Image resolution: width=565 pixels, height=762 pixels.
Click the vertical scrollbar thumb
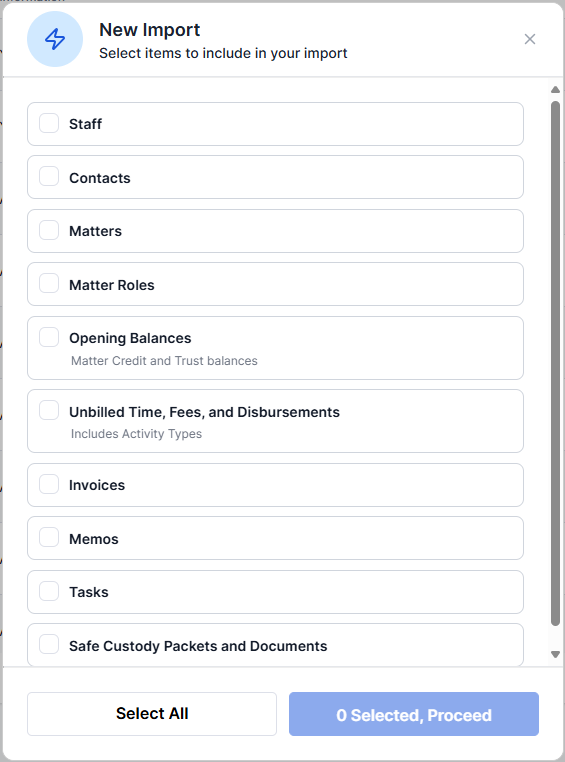pos(555,364)
